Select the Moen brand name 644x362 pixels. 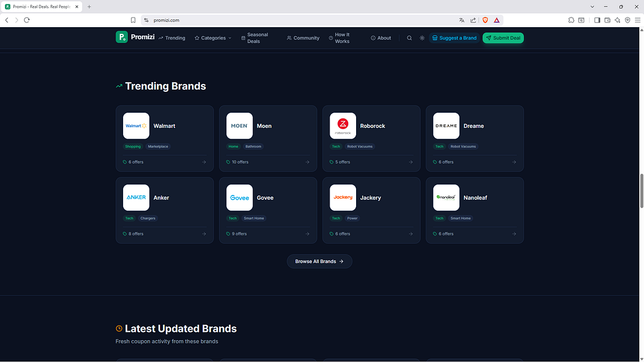(x=264, y=126)
